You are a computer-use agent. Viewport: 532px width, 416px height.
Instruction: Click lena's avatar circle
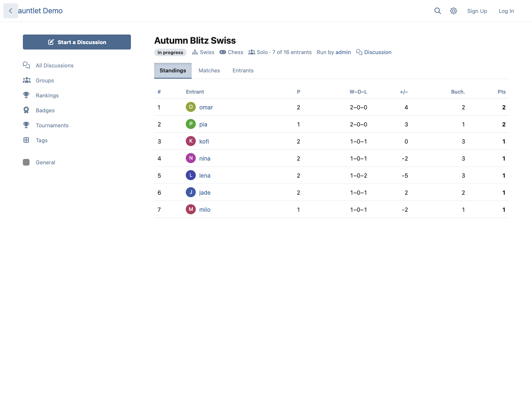click(191, 175)
